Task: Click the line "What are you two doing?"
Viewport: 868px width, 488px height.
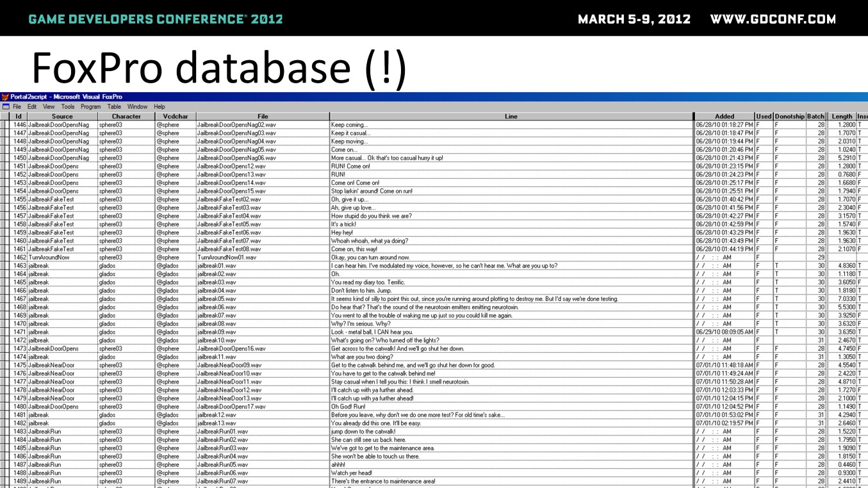Action: [x=362, y=357]
